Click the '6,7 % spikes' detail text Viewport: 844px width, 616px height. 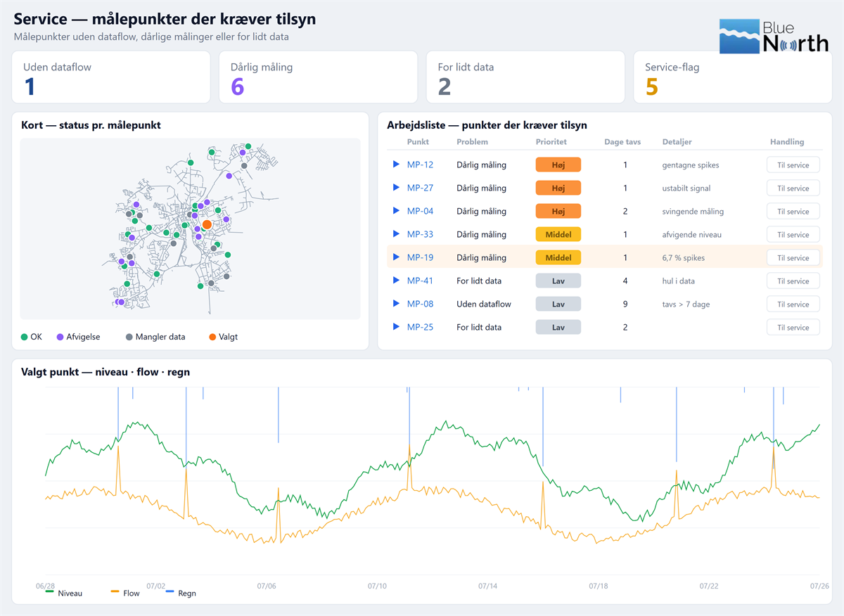684,258
